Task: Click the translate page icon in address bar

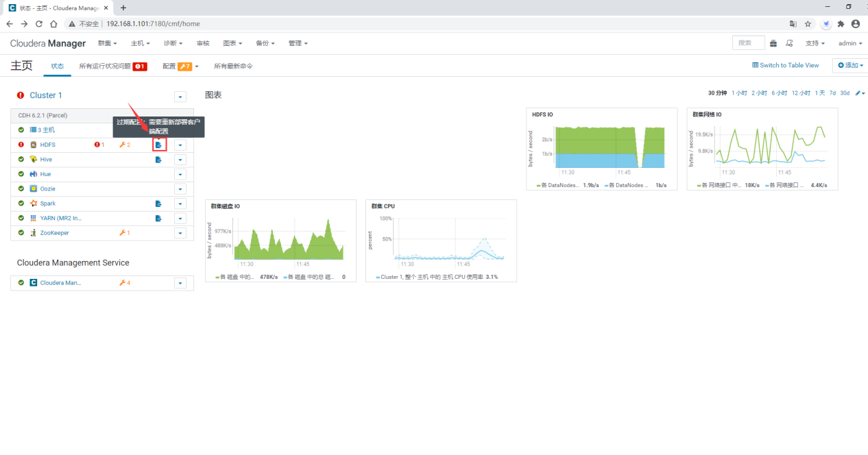Action: 793,23
